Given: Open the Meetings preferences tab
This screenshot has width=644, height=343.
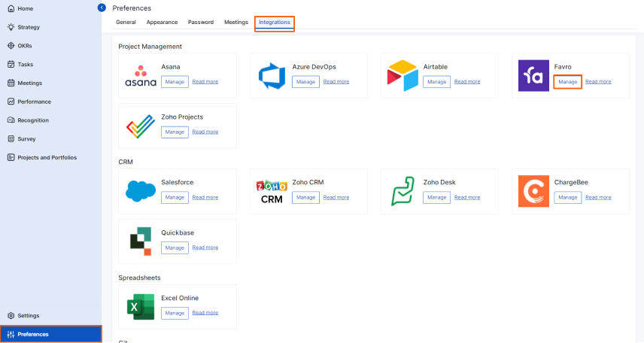Looking at the screenshot, I should click(x=236, y=22).
